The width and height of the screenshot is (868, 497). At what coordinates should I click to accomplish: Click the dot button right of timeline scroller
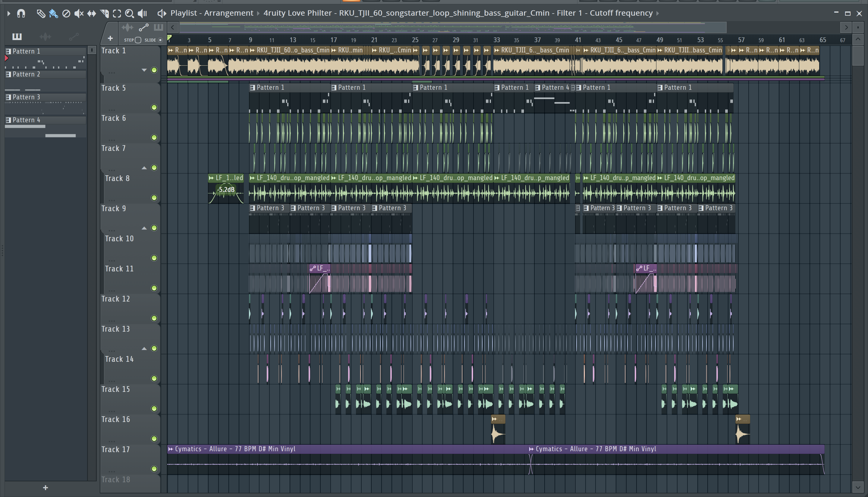[858, 27]
